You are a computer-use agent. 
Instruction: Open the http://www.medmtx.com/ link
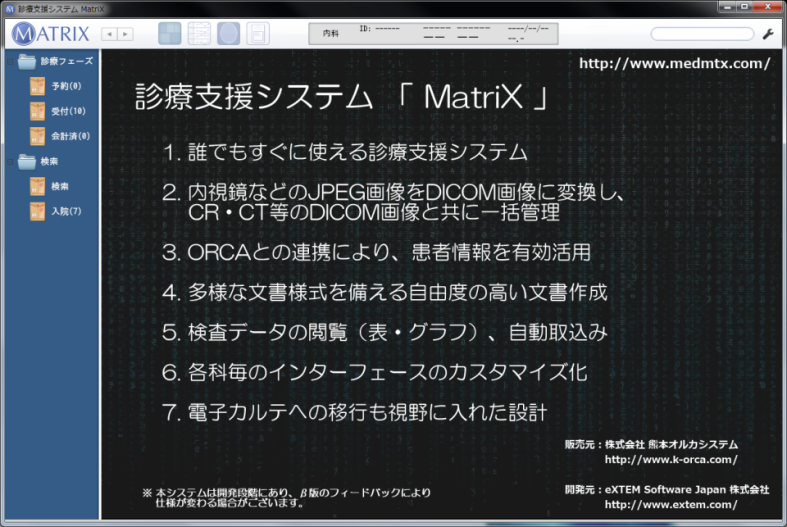click(675, 63)
